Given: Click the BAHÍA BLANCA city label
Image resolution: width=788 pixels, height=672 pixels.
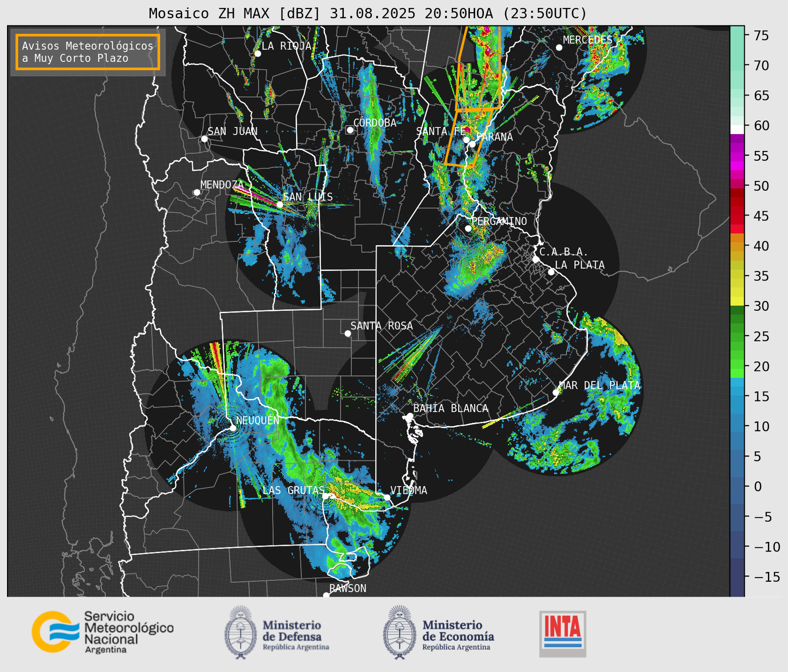Looking at the screenshot, I should [451, 409].
